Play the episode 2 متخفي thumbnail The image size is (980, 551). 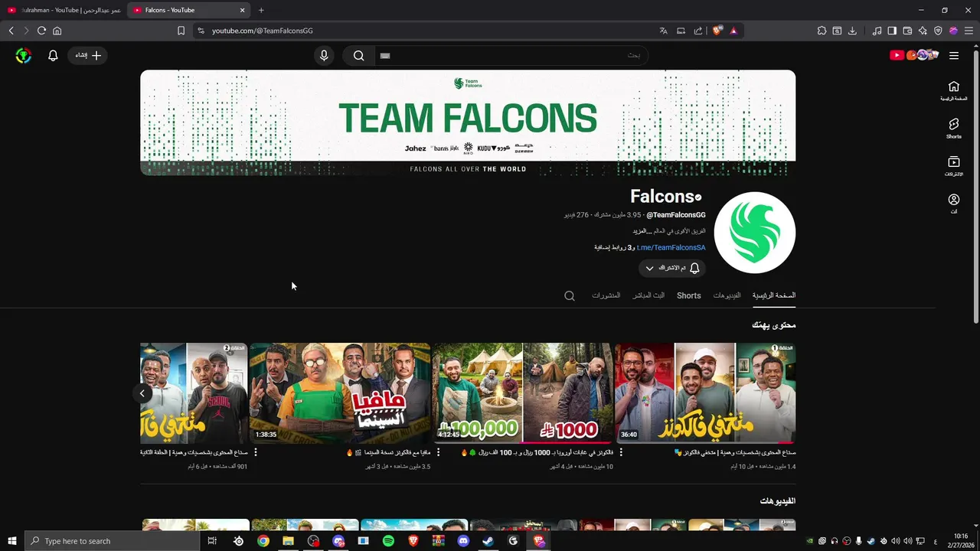click(x=194, y=393)
